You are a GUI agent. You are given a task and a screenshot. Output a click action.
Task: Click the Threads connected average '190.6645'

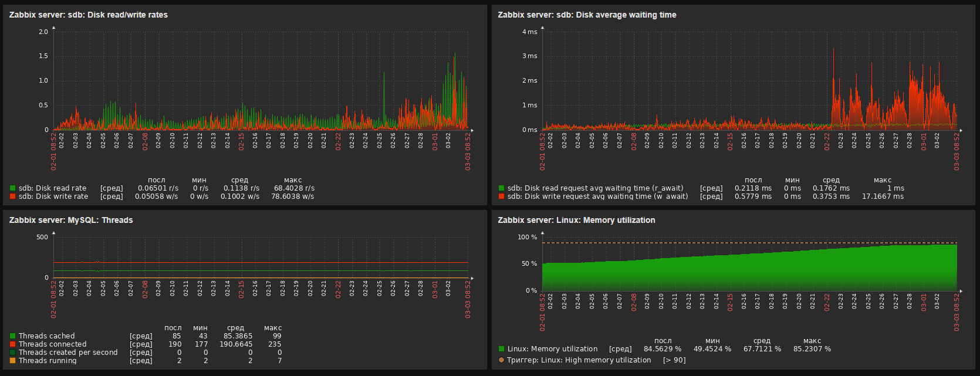pos(236,344)
